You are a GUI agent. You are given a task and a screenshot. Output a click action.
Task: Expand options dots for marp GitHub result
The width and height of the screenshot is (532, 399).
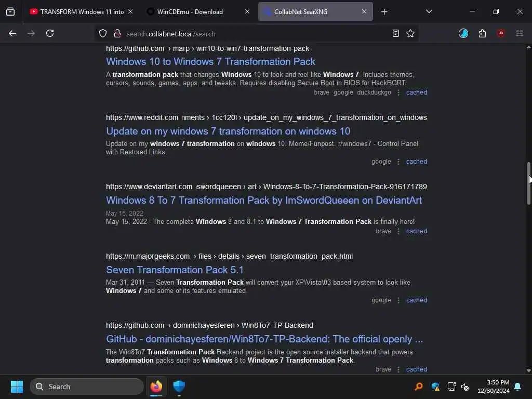coord(398,92)
